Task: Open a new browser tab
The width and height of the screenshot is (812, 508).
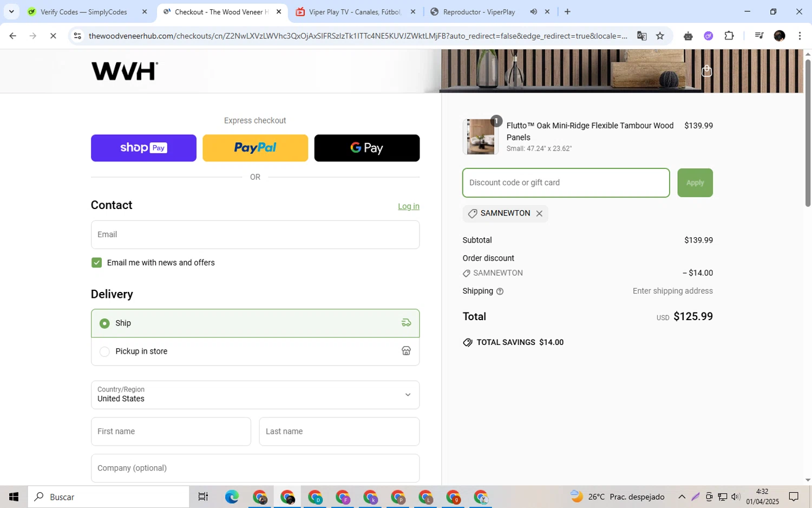Action: click(x=567, y=11)
